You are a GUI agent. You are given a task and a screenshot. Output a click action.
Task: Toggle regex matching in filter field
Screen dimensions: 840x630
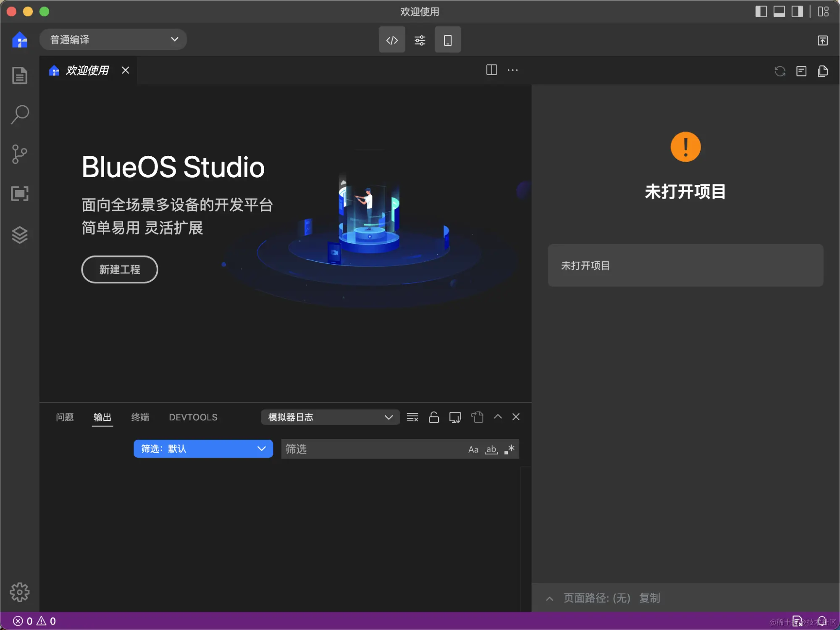[509, 449]
